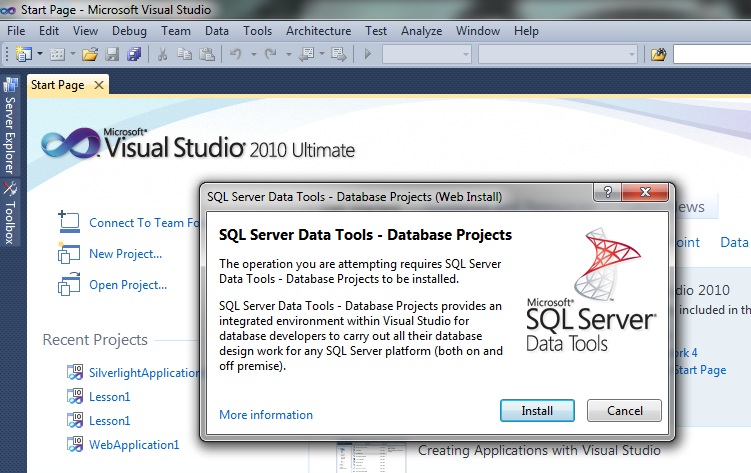Click the New Project start page icon

point(69,253)
